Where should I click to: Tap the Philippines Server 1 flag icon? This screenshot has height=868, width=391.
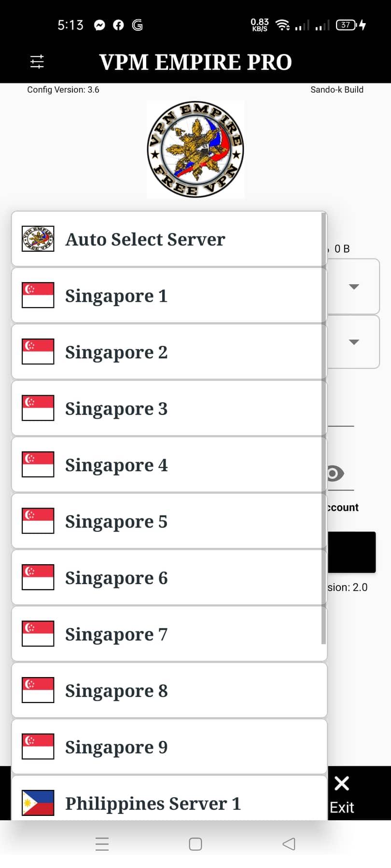tap(38, 802)
